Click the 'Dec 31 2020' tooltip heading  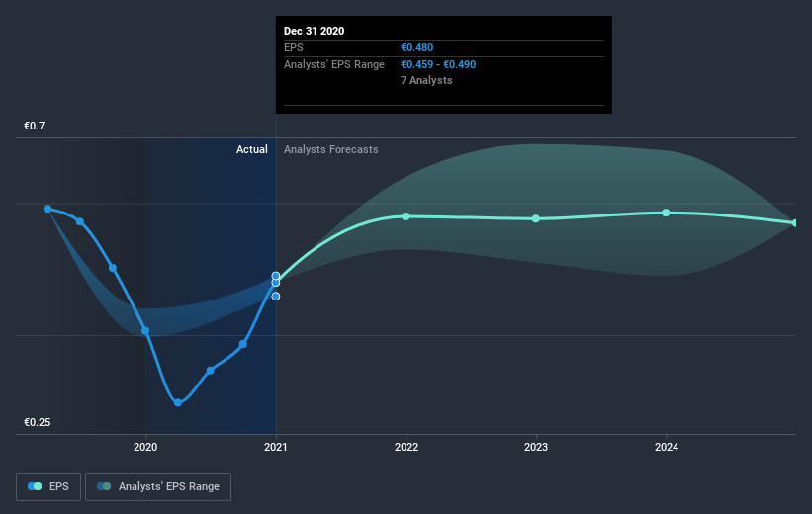[x=314, y=31]
